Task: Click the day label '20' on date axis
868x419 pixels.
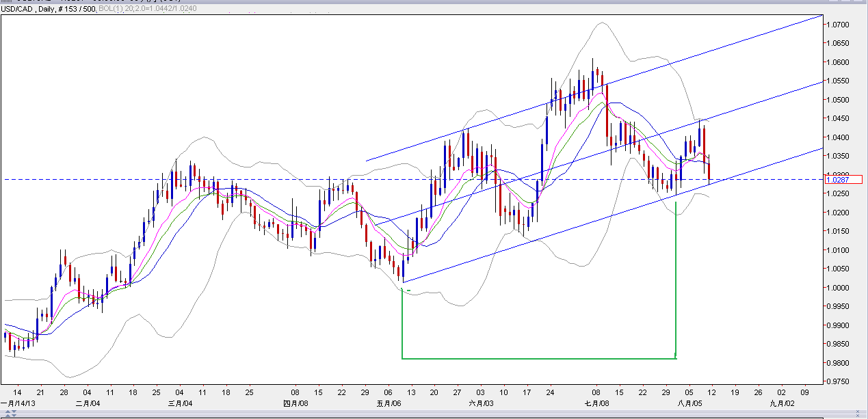Action: pyautogui.click(x=434, y=393)
